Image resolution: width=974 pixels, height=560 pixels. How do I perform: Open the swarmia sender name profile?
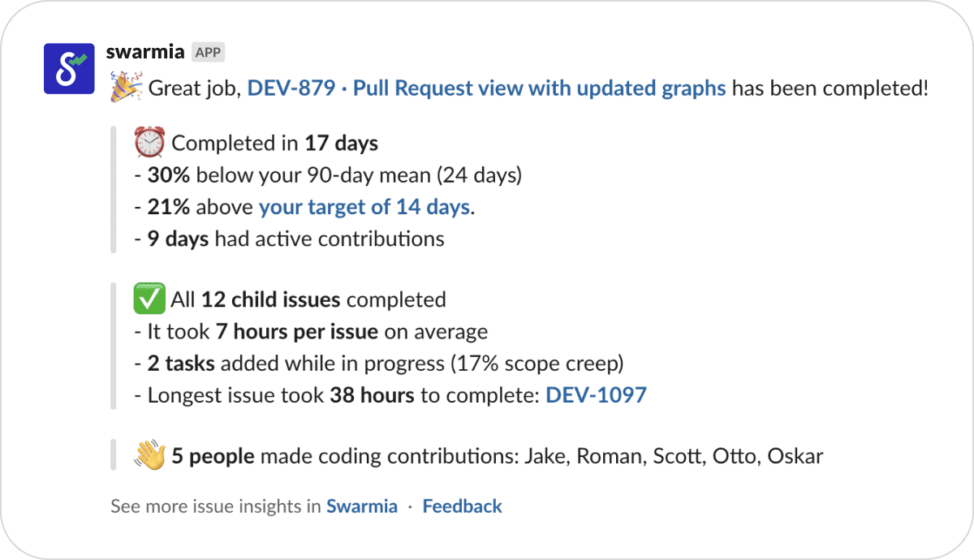coord(145,52)
